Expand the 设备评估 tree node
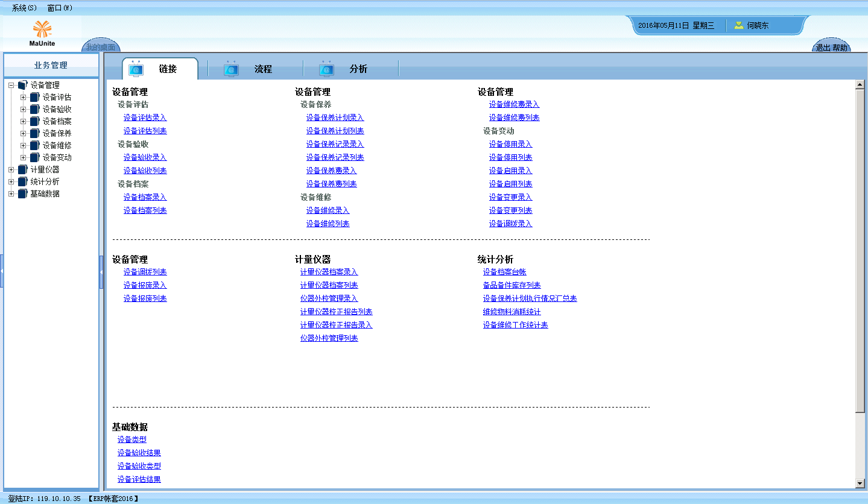Viewport: 868px width, 504px height. pos(24,98)
